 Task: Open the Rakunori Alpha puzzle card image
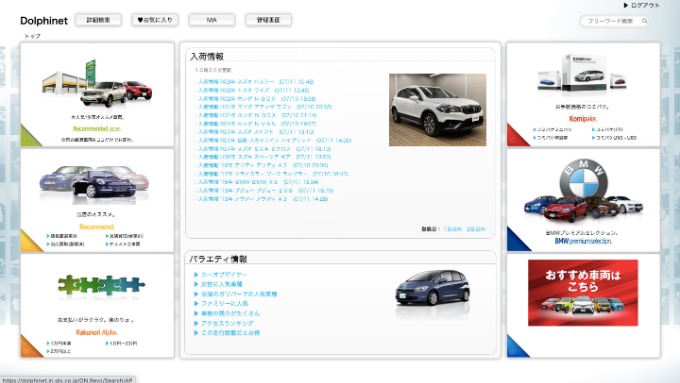click(101, 285)
